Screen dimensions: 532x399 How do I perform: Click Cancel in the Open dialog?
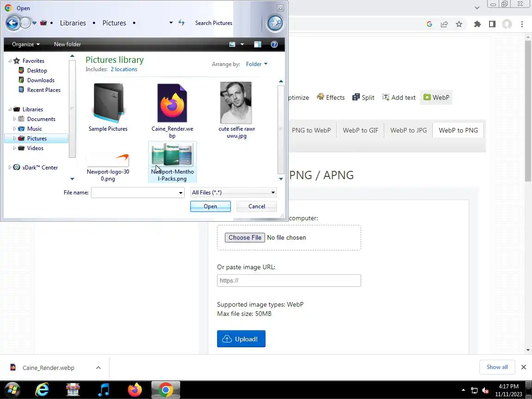pyautogui.click(x=256, y=206)
